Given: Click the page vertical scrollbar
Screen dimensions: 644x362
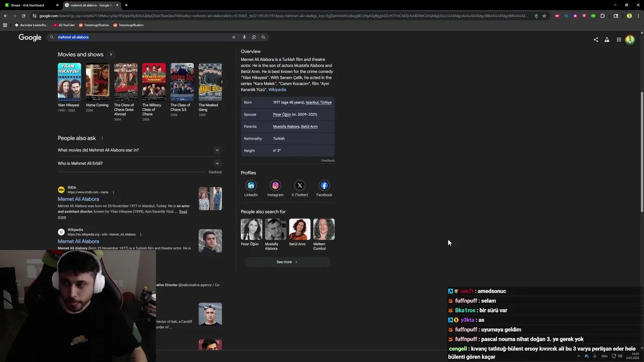Looking at the screenshot, I should 642,151.
